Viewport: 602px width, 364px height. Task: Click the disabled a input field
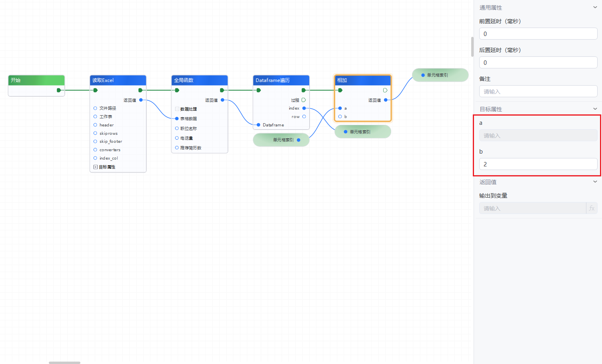(x=538, y=135)
